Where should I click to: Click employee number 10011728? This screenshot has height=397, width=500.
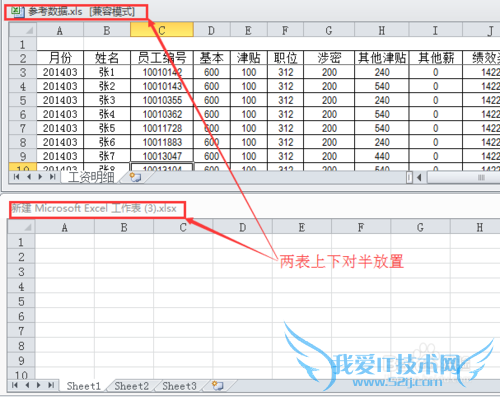pyautogui.click(x=162, y=128)
